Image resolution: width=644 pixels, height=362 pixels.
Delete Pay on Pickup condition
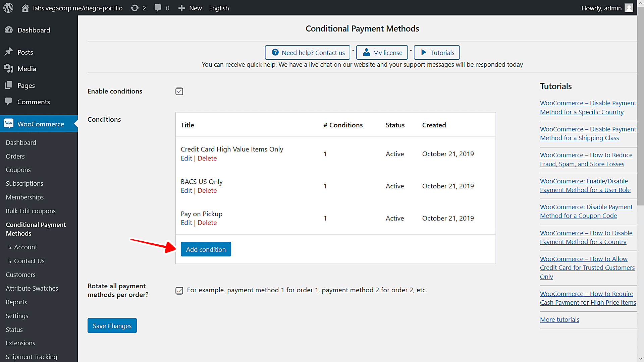(207, 223)
